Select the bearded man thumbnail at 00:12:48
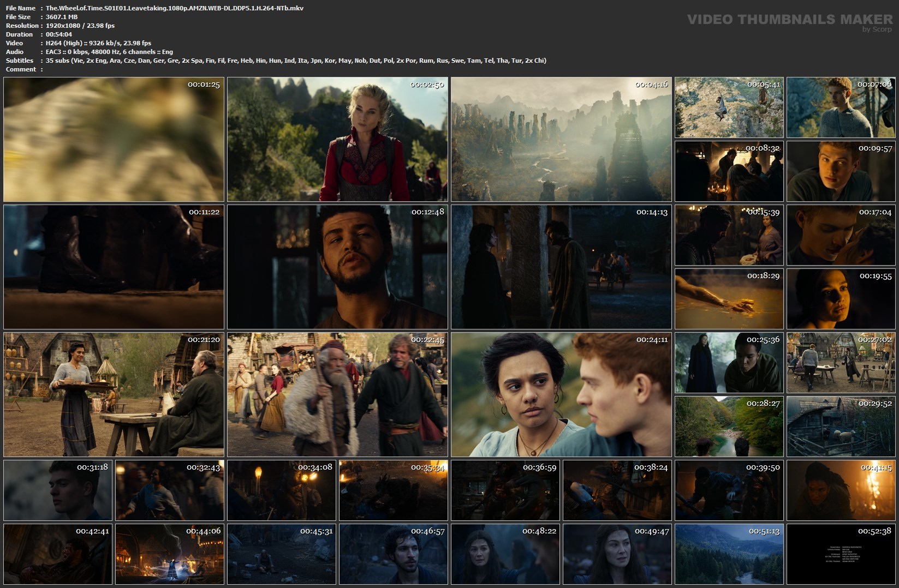The height and width of the screenshot is (588, 899). (337, 267)
